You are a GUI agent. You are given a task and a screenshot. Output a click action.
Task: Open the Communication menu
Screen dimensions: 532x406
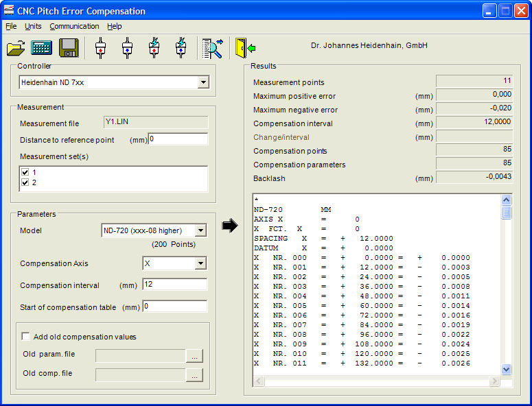(x=74, y=26)
